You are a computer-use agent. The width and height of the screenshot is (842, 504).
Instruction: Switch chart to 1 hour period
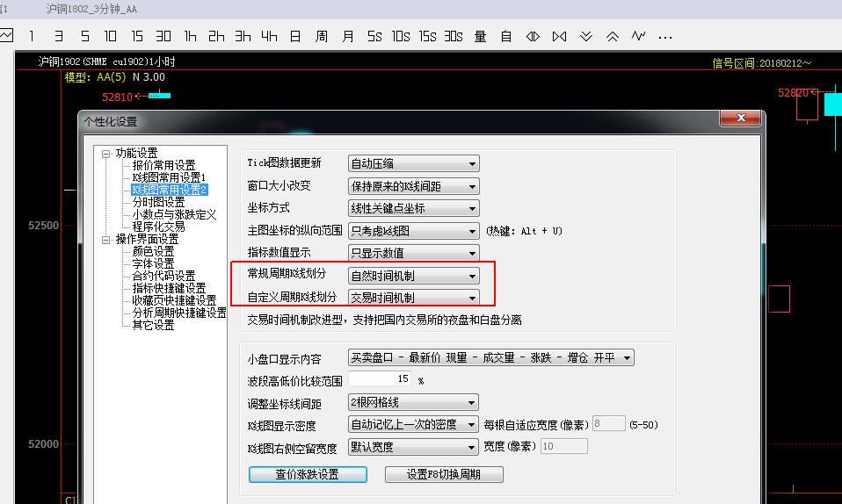click(190, 36)
